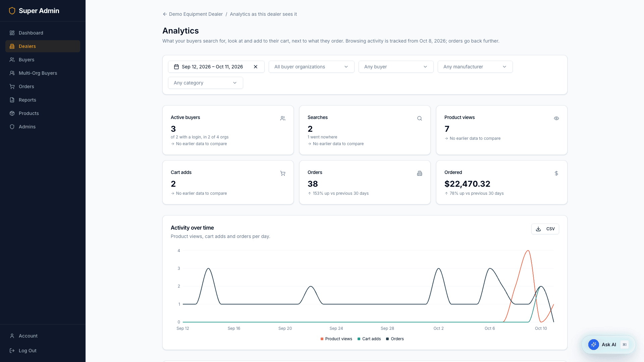The width and height of the screenshot is (644, 362).
Task: Open Products in the sidebar
Action: pyautogui.click(x=43, y=113)
